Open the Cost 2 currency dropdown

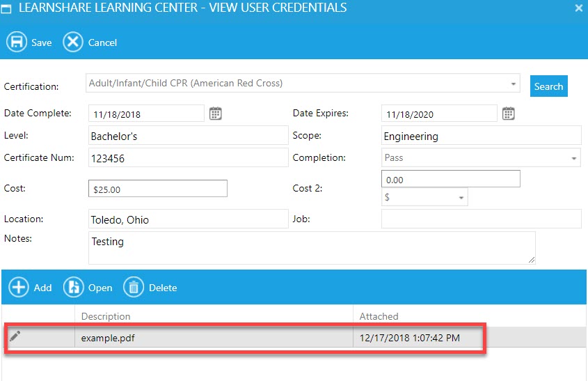(x=461, y=198)
